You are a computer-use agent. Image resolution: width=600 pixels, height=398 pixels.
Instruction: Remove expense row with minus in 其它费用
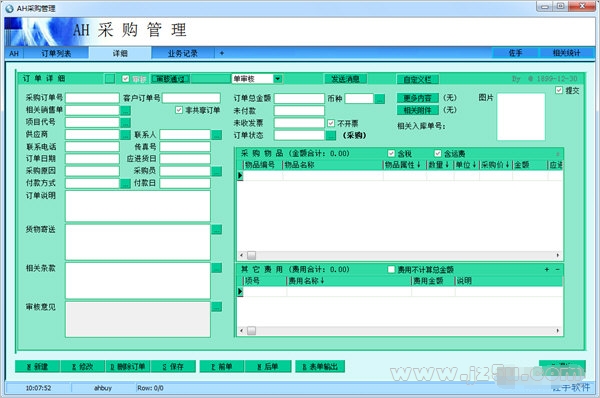click(x=557, y=269)
